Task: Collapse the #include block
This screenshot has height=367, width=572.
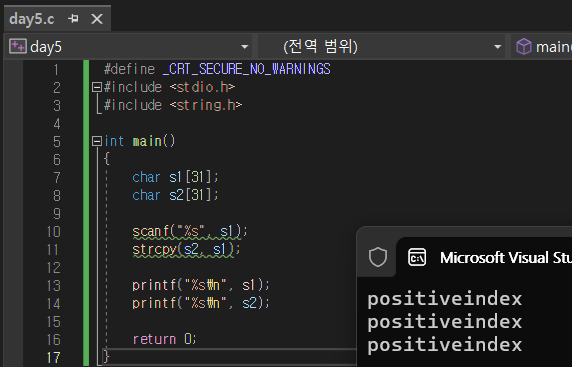Action: [x=97, y=87]
